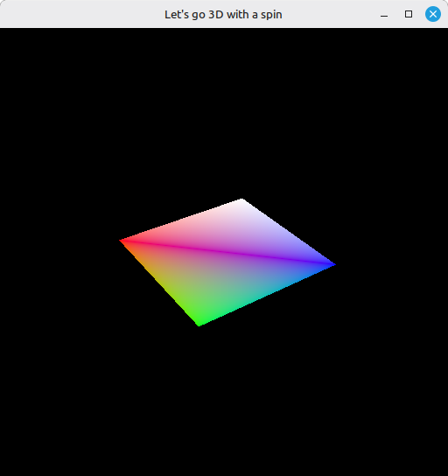The height and width of the screenshot is (476, 448).
Task: Click the light pink edge between red and white
Action: point(181,220)
